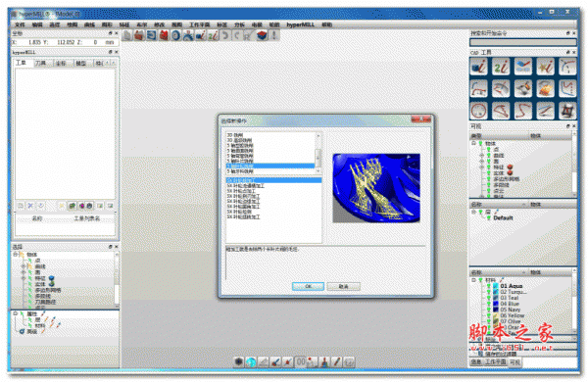Open the last menu right of hyperMILL

pos(326,24)
